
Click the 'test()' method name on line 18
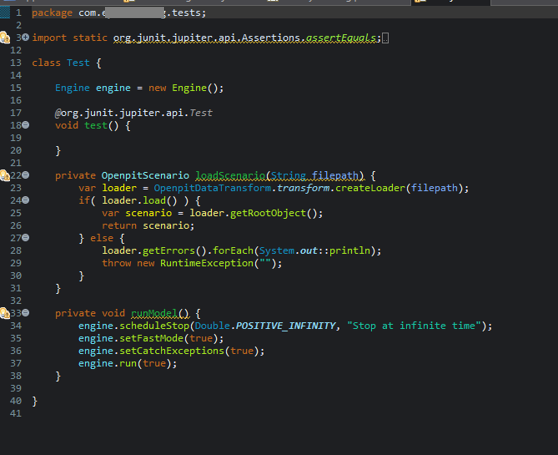[101, 126]
